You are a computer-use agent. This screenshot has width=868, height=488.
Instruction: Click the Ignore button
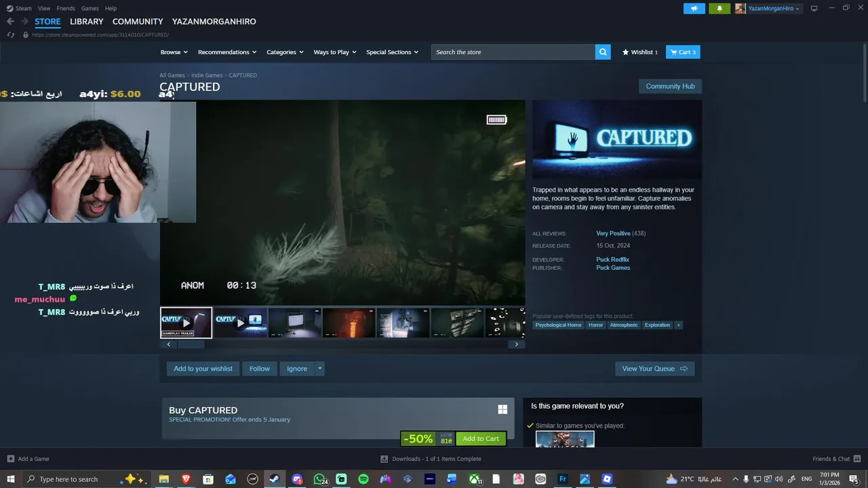pos(297,369)
